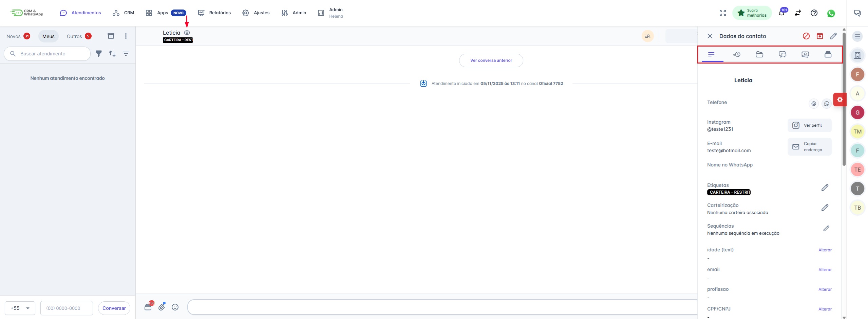Click the attachment paperclip icon
The height and width of the screenshot is (319, 868).
pos(162,307)
